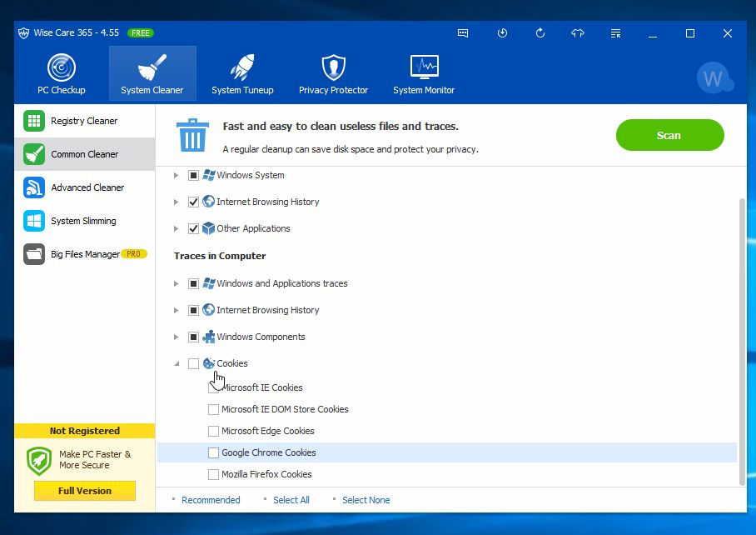Collapse the Cookies tree node
The width and height of the screenshot is (756, 535).
[x=177, y=363]
